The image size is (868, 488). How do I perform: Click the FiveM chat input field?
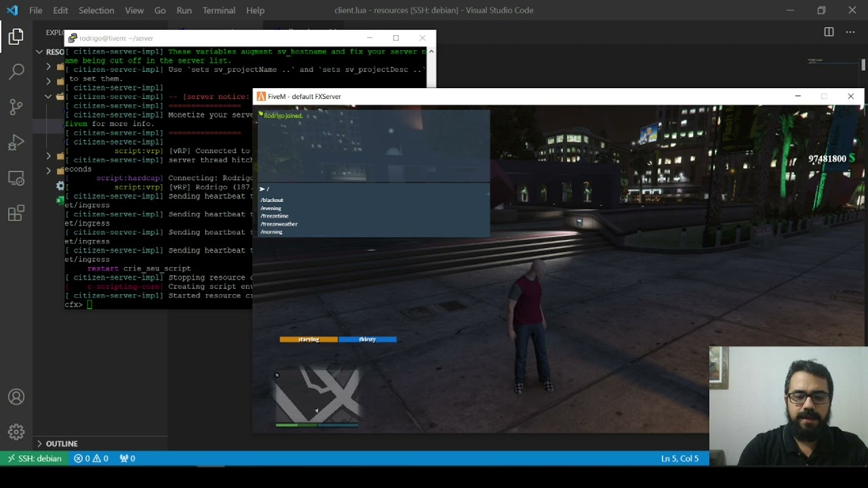(x=374, y=189)
